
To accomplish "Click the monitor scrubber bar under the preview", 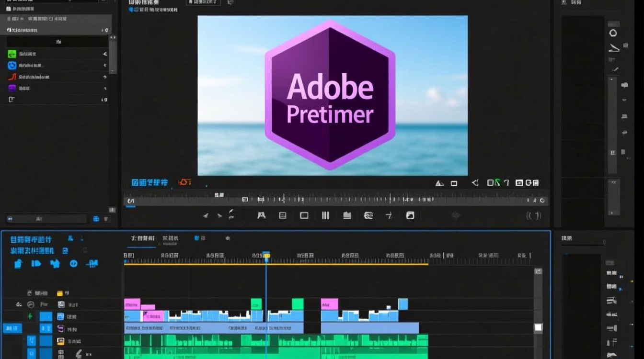I will click(335, 200).
